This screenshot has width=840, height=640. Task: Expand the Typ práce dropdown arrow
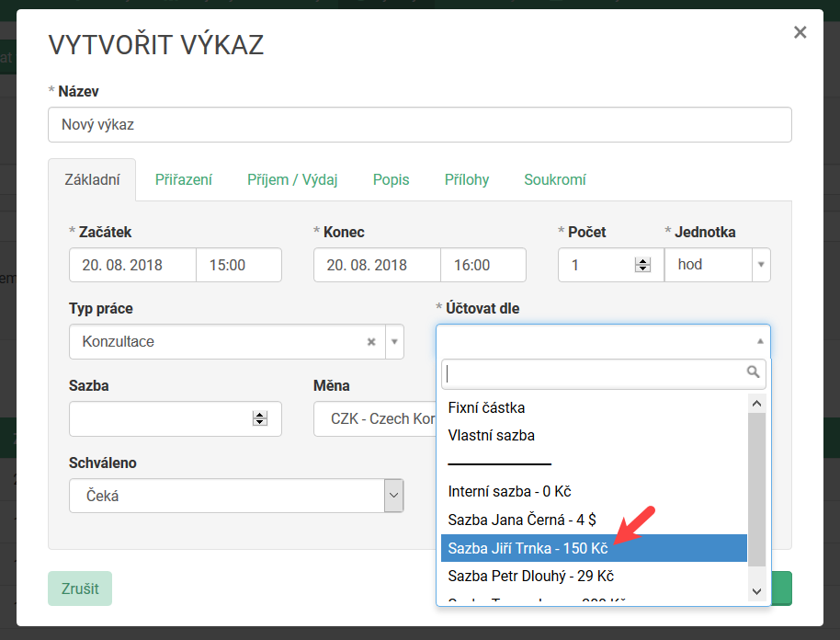point(394,342)
